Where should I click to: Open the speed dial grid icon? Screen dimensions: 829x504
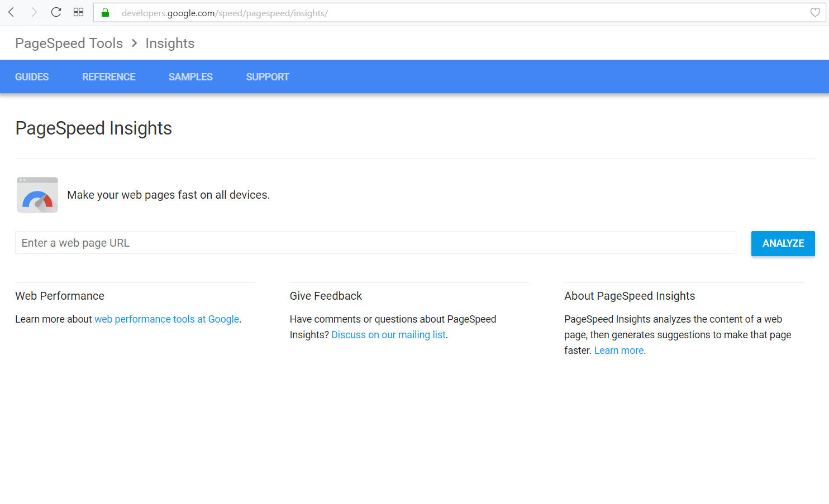79,12
